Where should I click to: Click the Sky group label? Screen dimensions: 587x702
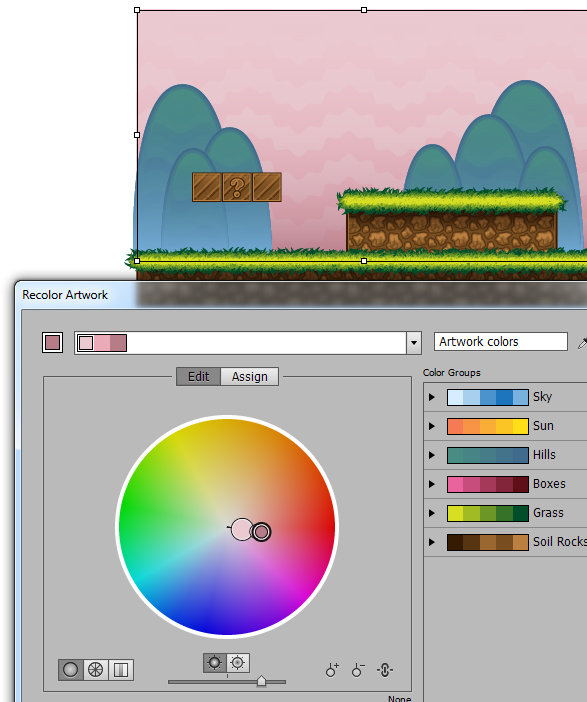click(542, 397)
